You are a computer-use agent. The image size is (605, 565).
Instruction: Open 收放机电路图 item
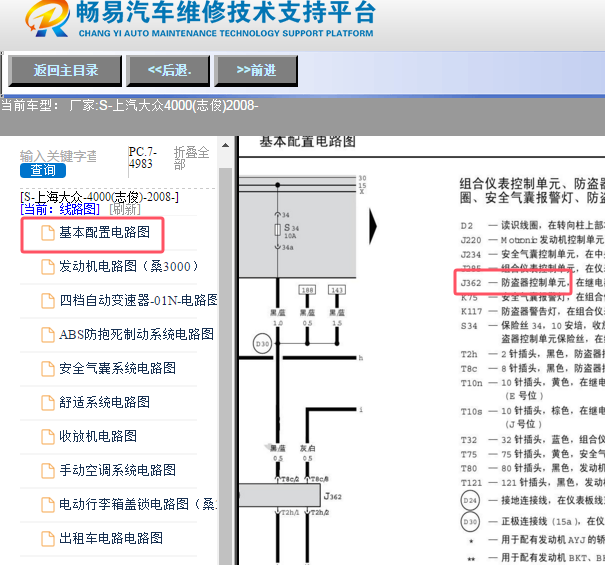click(98, 436)
